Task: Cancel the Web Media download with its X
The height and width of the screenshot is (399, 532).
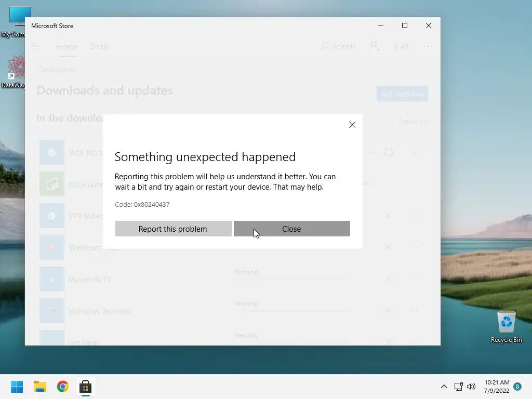Action: tap(413, 152)
